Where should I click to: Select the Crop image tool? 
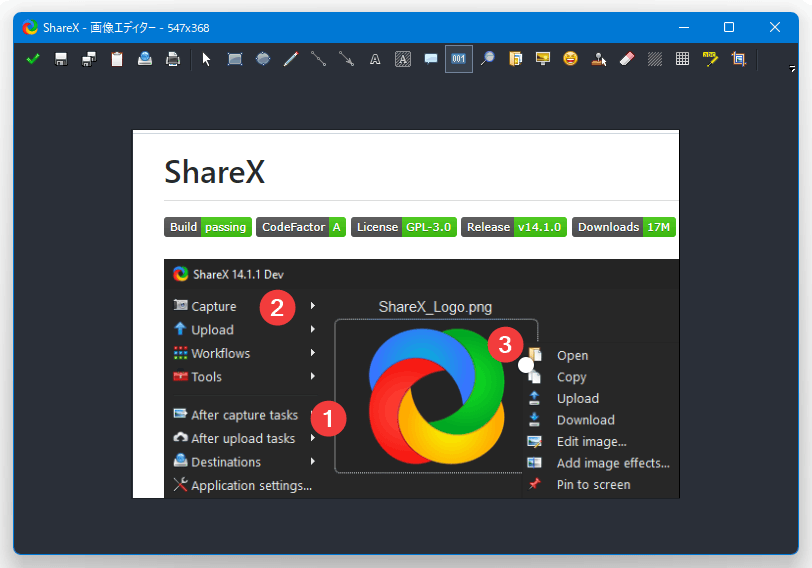(x=738, y=59)
